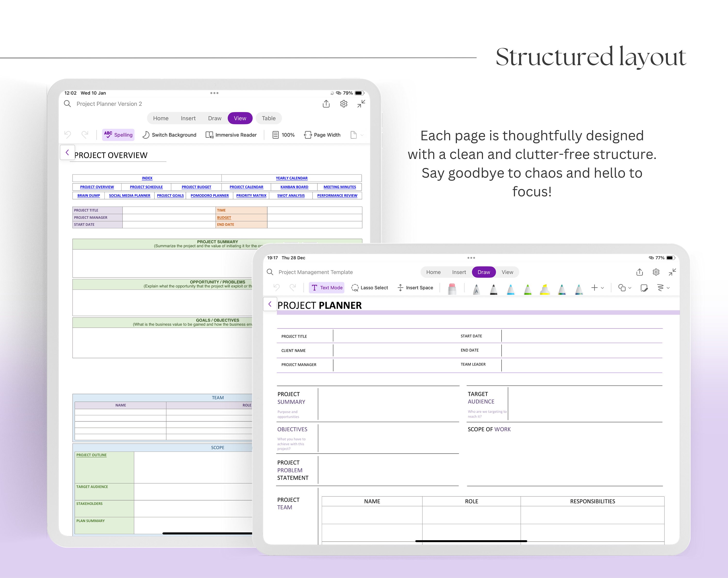Image resolution: width=728 pixels, height=578 pixels.
Task: Select the Eraser tool in Draw toolbar
Action: point(453,288)
